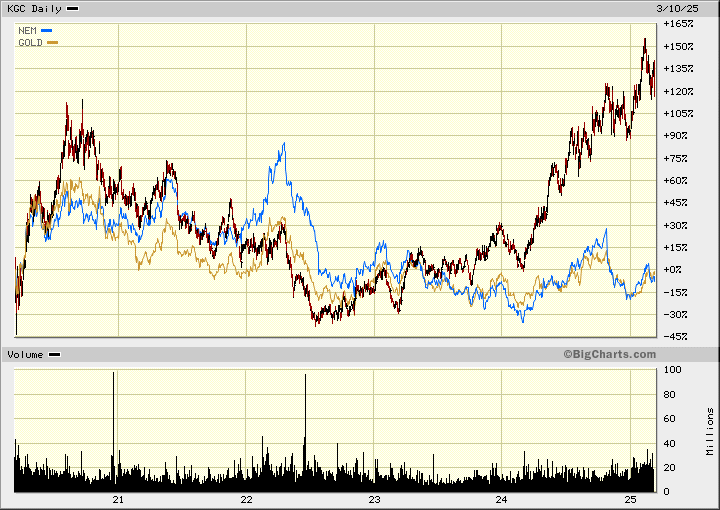Click the '+90%' axis label
Viewport: 720px width, 510px height.
pos(675,136)
